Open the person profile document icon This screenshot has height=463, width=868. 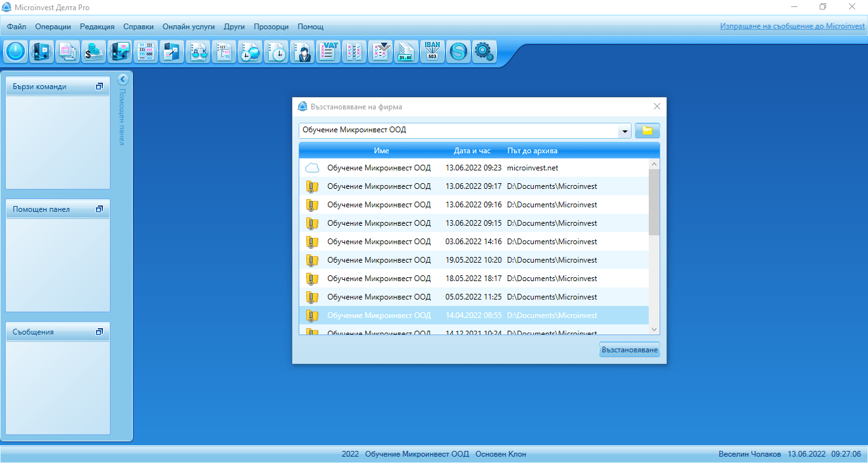point(302,51)
